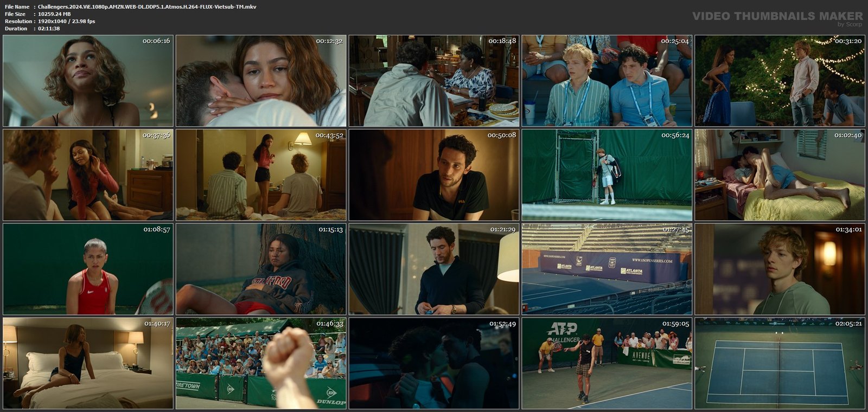Choose the hotel bed frame 01:40:17
Screen dimensions: 868x412
(x=88, y=363)
